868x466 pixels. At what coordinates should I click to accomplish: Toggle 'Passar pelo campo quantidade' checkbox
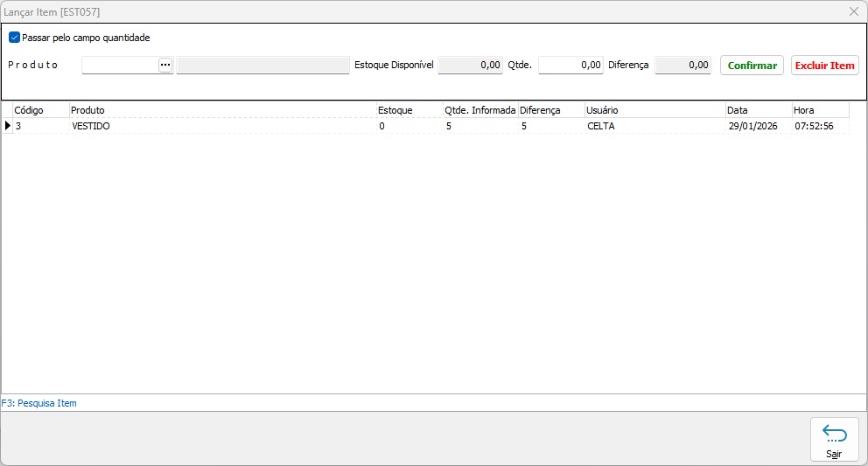(14, 38)
